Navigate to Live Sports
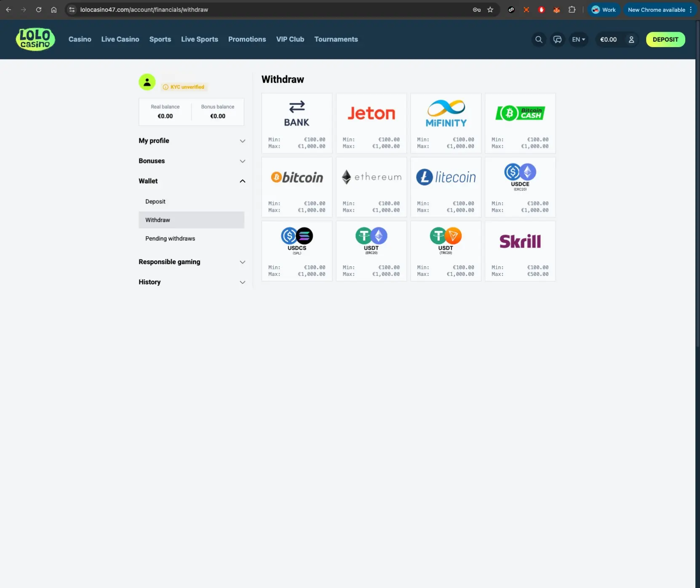 click(200, 39)
